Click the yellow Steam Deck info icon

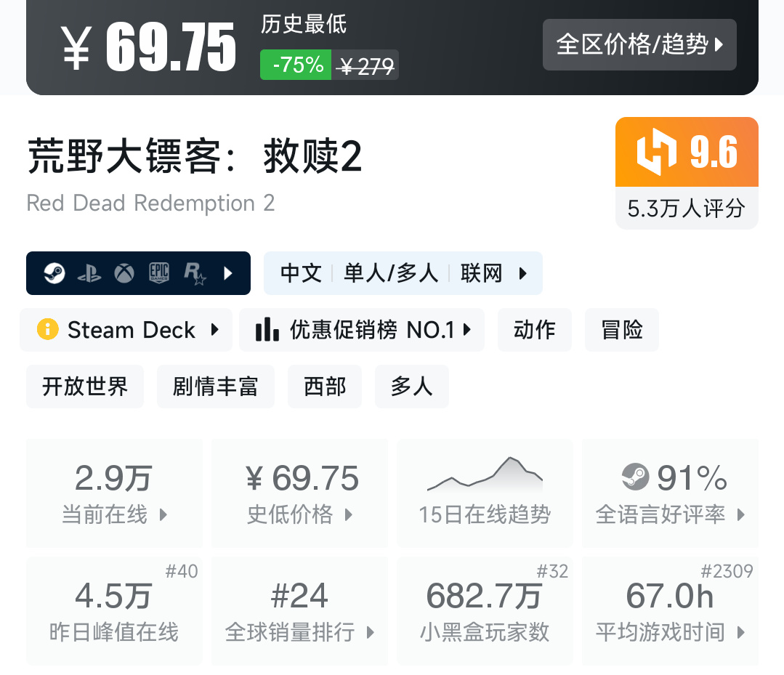tap(47, 330)
